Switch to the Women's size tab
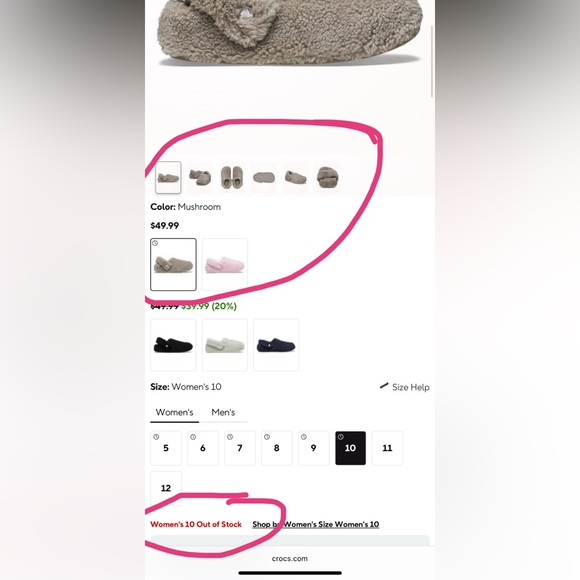Screen dimensions: 580x580 click(x=175, y=412)
